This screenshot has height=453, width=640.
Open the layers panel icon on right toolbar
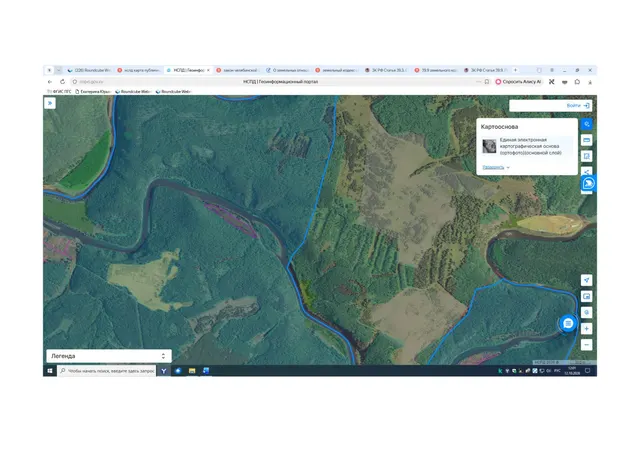click(x=587, y=140)
